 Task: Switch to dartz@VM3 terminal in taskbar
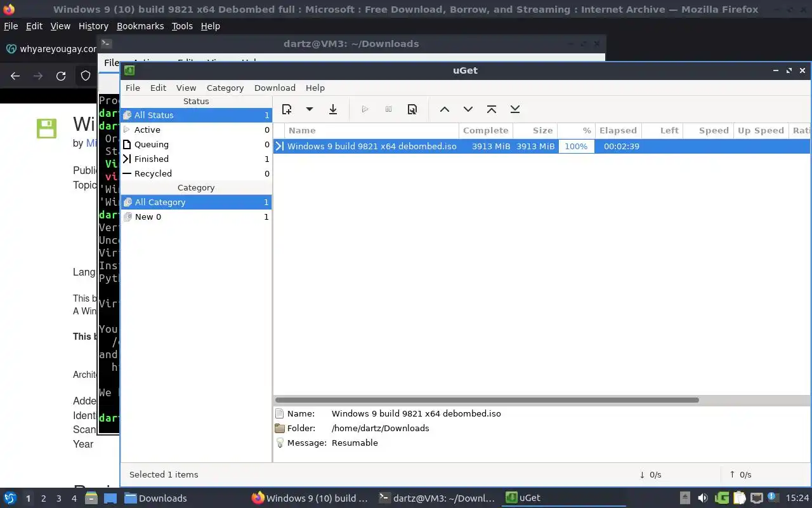tap(436, 498)
